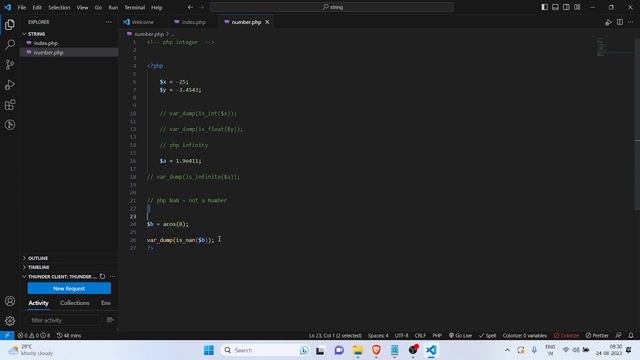Open the Manage gear icon

click(x=10, y=321)
